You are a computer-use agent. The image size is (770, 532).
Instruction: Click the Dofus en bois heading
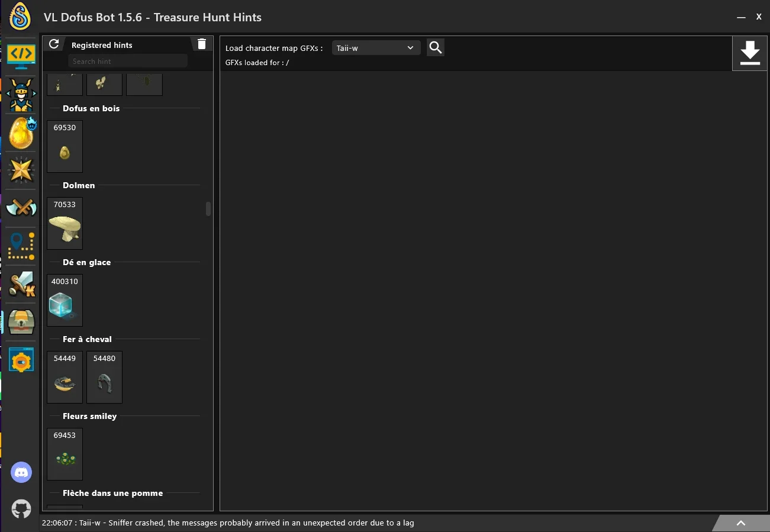point(91,108)
